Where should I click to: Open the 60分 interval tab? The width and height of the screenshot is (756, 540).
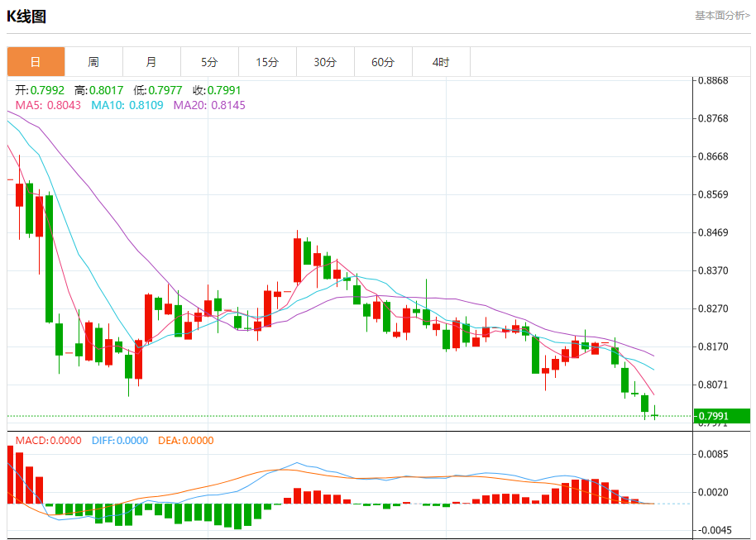pos(383,62)
